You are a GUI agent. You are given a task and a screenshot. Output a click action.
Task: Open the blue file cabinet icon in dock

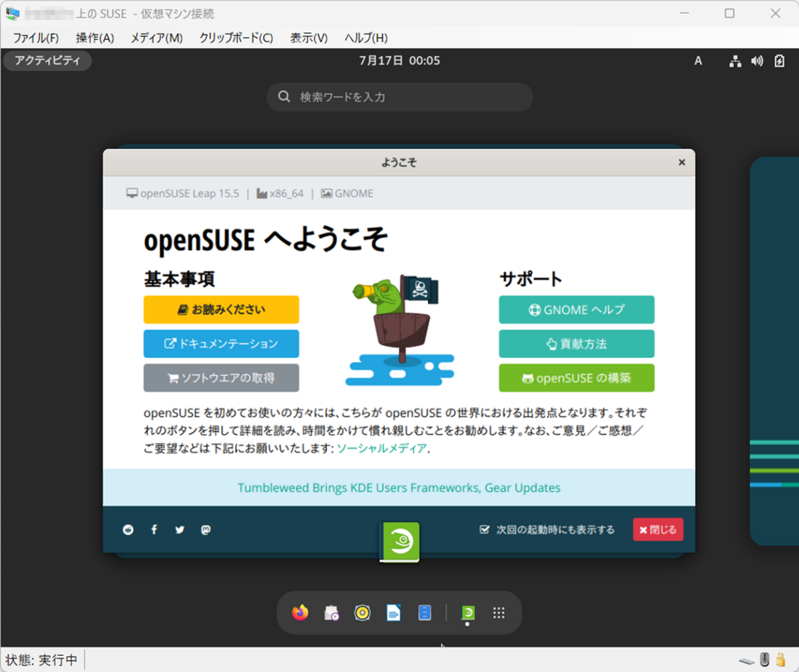click(425, 613)
